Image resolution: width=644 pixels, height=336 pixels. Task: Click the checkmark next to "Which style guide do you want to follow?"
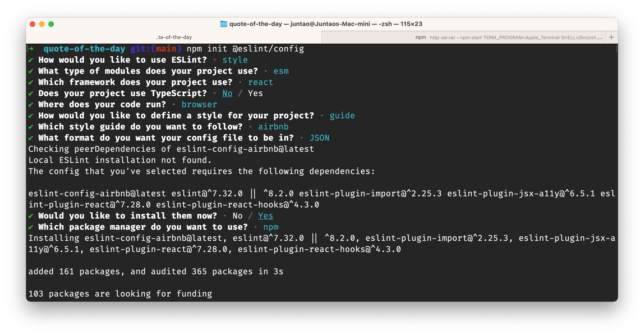coord(31,126)
